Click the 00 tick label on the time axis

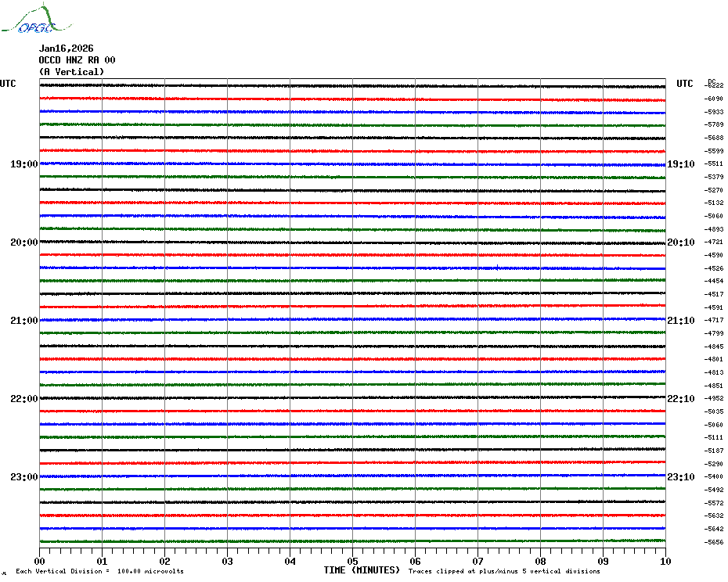40,561
